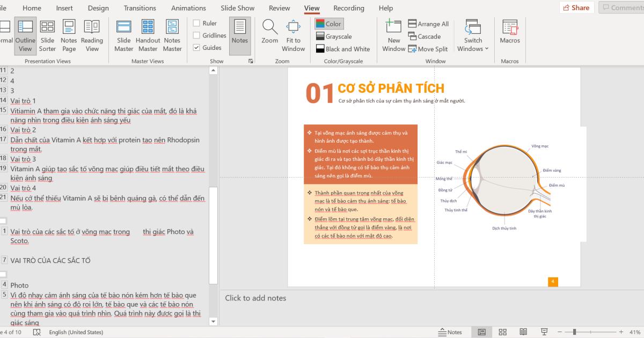Click slide number 4 orange box
This screenshot has width=644, height=338.
pos(553,281)
